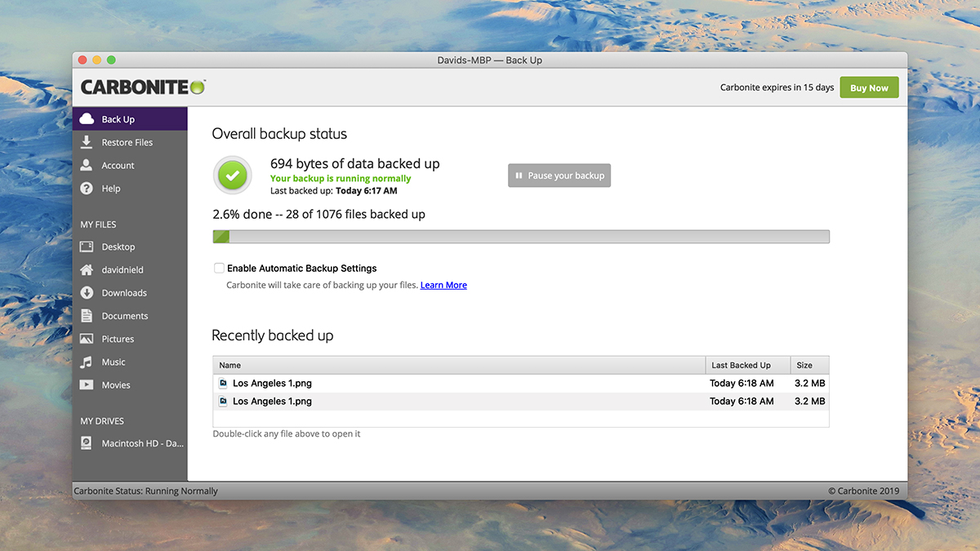Select the Back Up sidebar icon

87,118
